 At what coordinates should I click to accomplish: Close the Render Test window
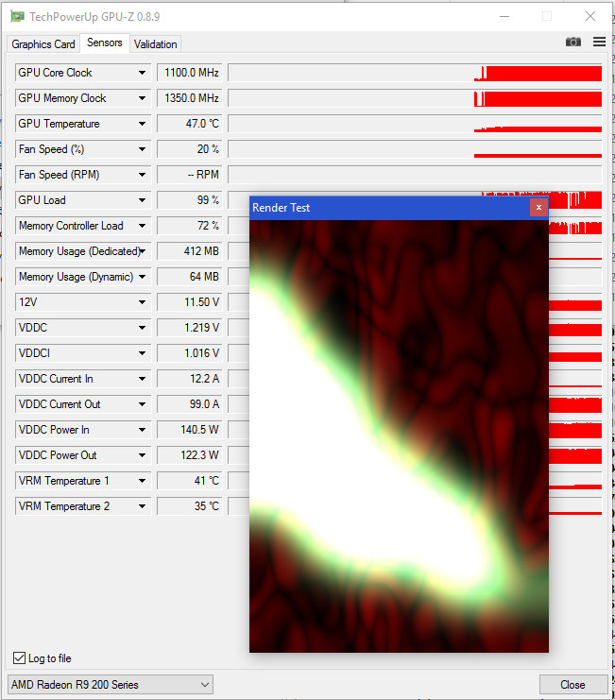point(538,207)
